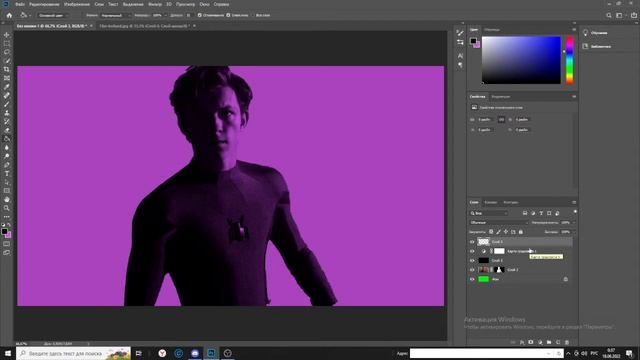Select the Clone Stamp tool
Screen dimensions: 640x360
pyautogui.click(x=7, y=113)
